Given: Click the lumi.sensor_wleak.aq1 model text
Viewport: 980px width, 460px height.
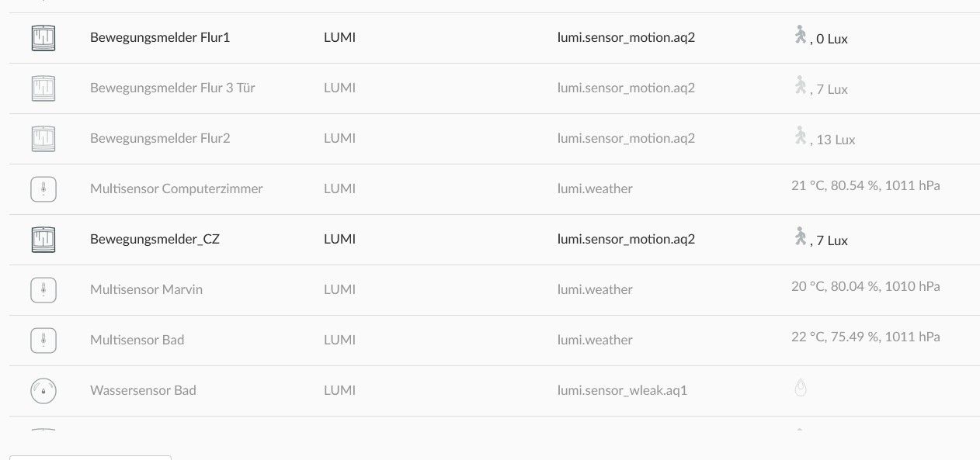Looking at the screenshot, I should pos(622,390).
